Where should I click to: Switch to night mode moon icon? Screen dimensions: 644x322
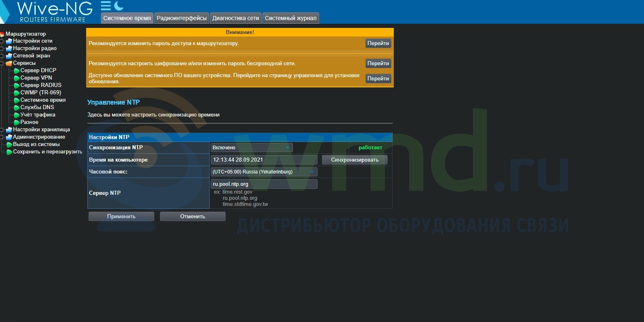(119, 6)
